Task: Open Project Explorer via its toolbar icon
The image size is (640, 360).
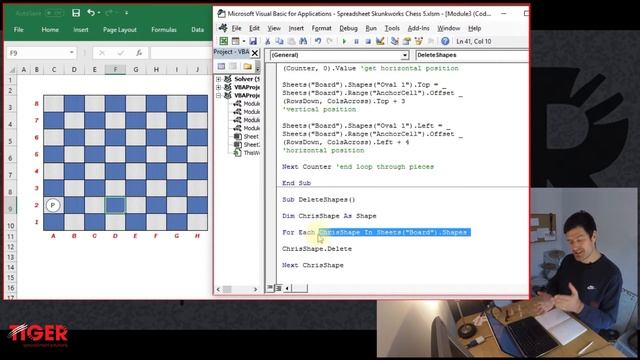Action: click(394, 41)
